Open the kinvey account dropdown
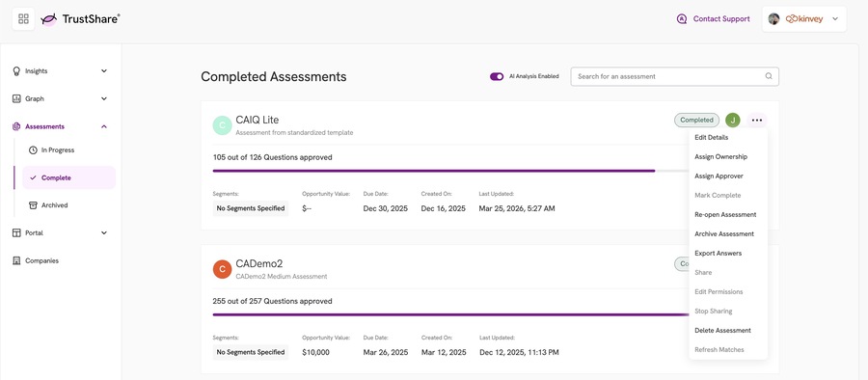Image resolution: width=868 pixels, height=380 pixels. coord(804,19)
